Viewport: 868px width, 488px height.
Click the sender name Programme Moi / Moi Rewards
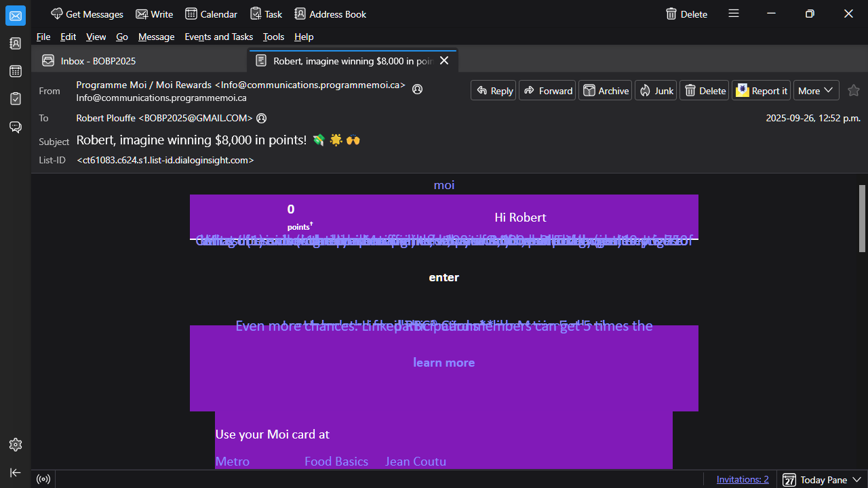coord(241,85)
